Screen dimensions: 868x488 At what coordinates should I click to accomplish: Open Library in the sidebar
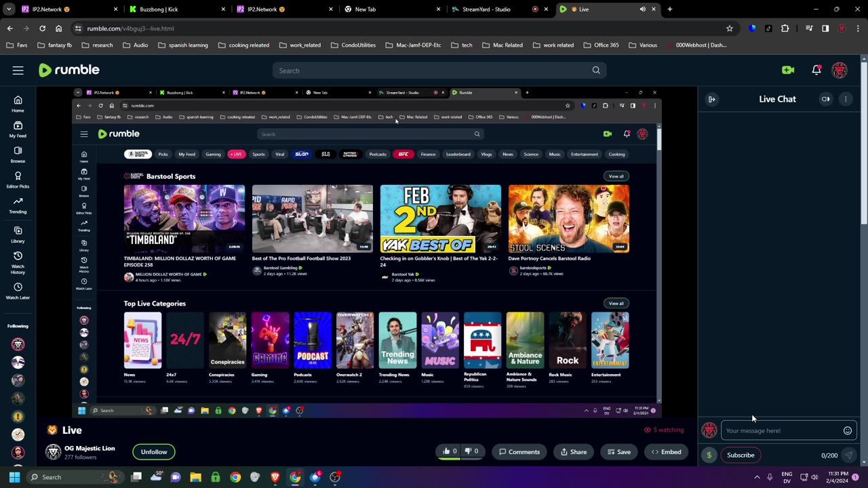18,235
